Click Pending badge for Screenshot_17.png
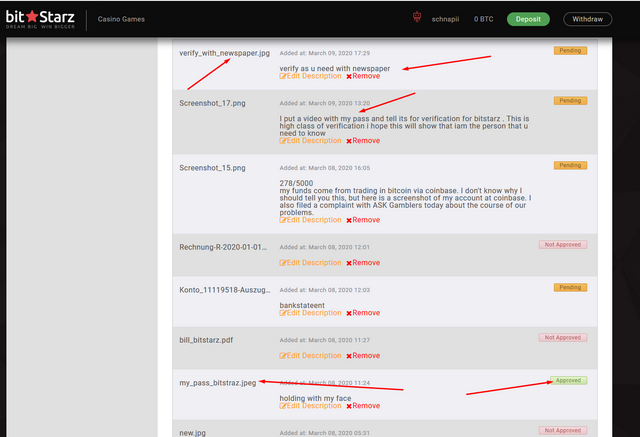 pyautogui.click(x=570, y=101)
